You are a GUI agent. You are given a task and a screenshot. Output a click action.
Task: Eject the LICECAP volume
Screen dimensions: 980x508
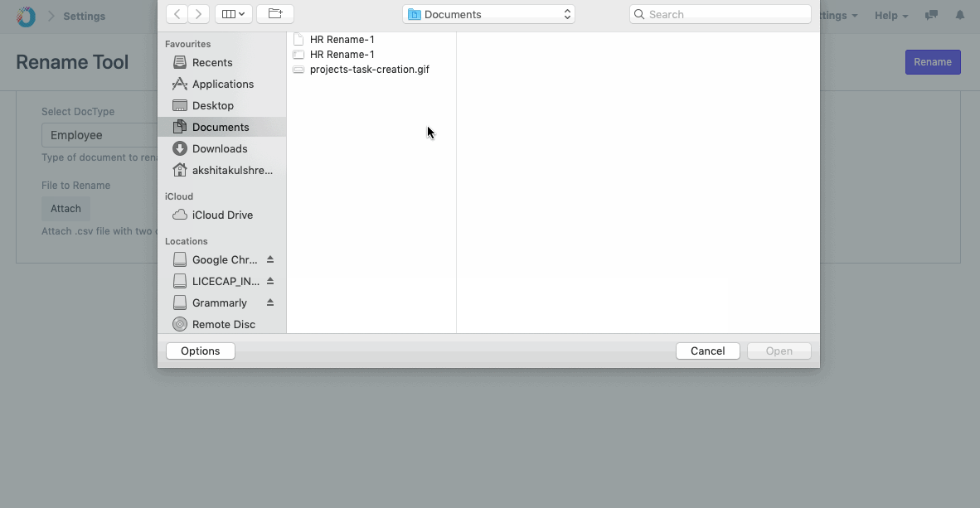tap(270, 281)
